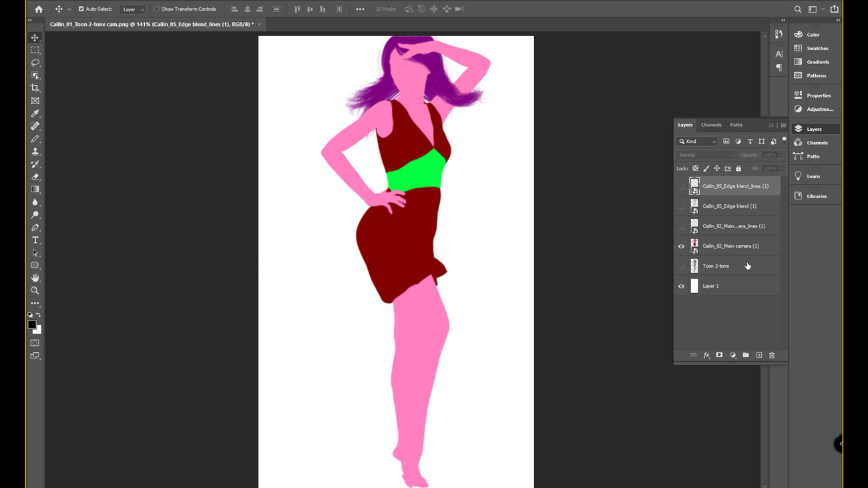The width and height of the screenshot is (868, 488).
Task: Expand the Layers panel tabs overflow arrows
Action: click(x=771, y=126)
